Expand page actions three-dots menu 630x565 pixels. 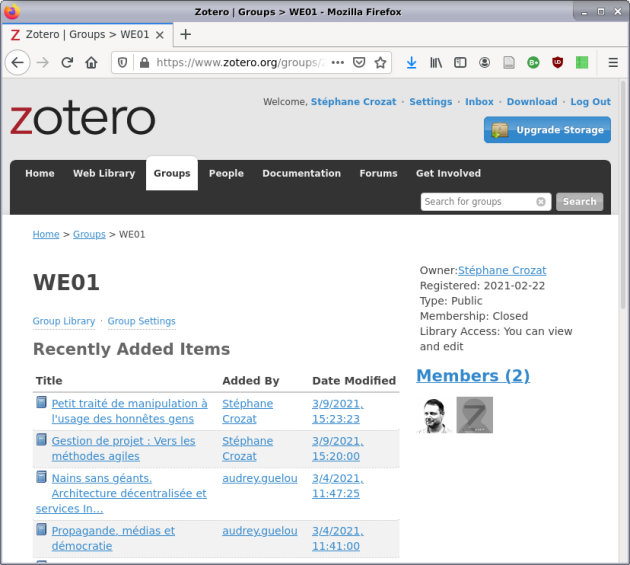[x=337, y=62]
